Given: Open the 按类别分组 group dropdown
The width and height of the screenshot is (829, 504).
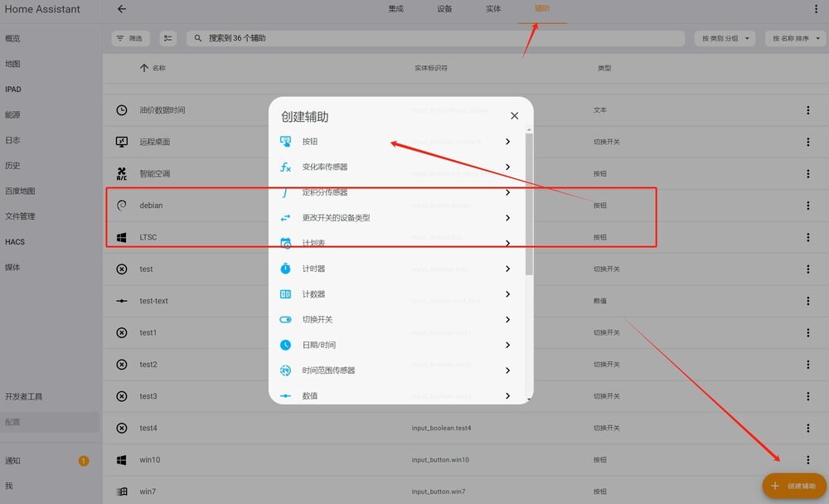Looking at the screenshot, I should pyautogui.click(x=725, y=38).
